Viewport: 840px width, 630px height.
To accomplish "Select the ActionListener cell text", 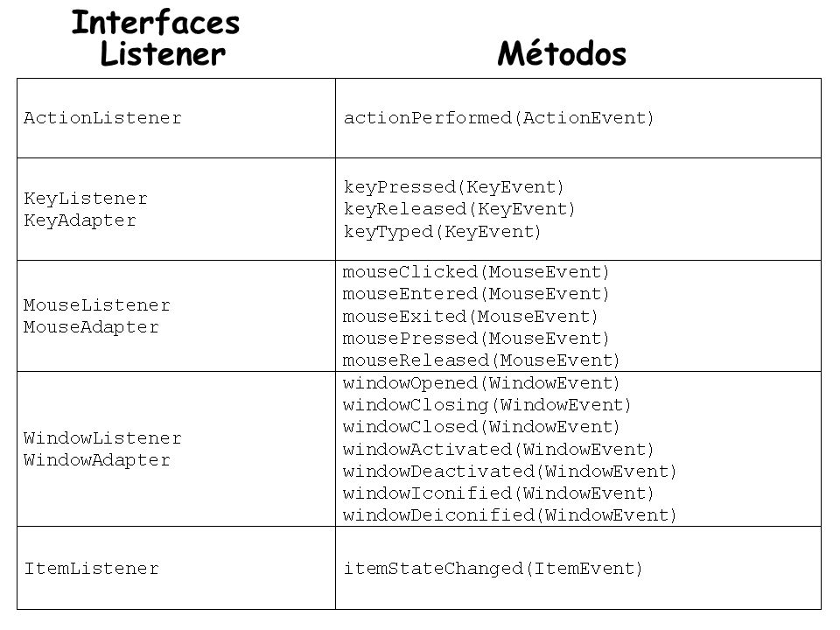I will (103, 118).
